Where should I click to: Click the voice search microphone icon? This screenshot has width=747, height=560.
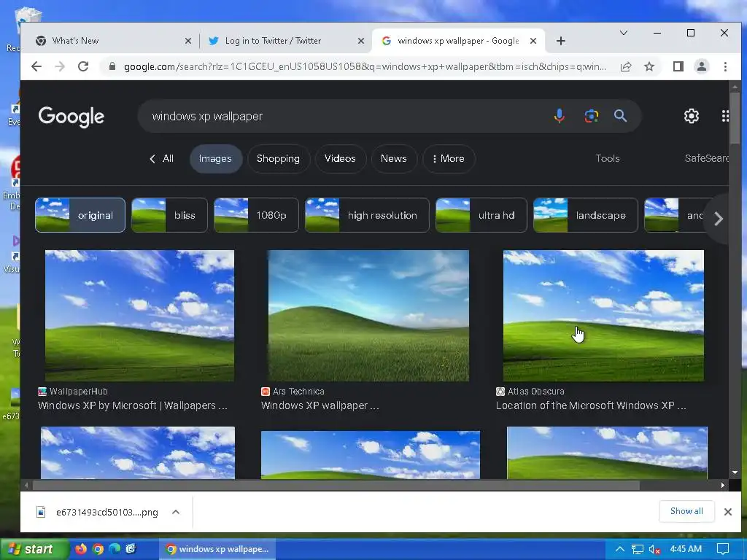pos(560,116)
